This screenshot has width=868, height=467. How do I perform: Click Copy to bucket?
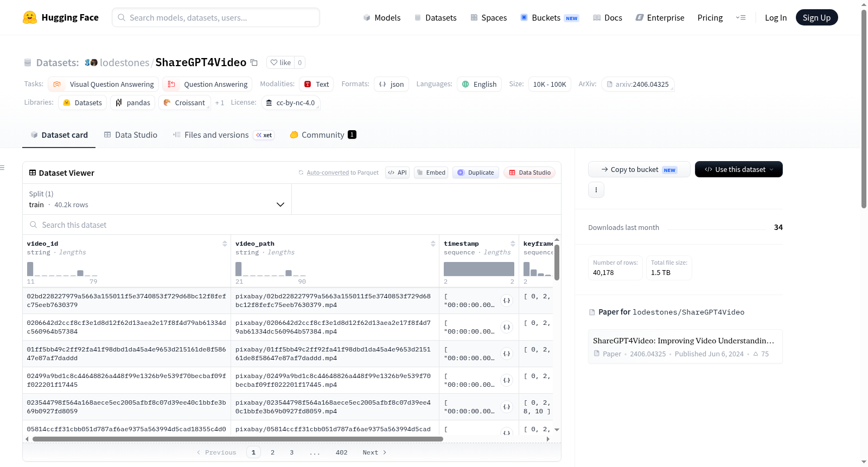[639, 169]
